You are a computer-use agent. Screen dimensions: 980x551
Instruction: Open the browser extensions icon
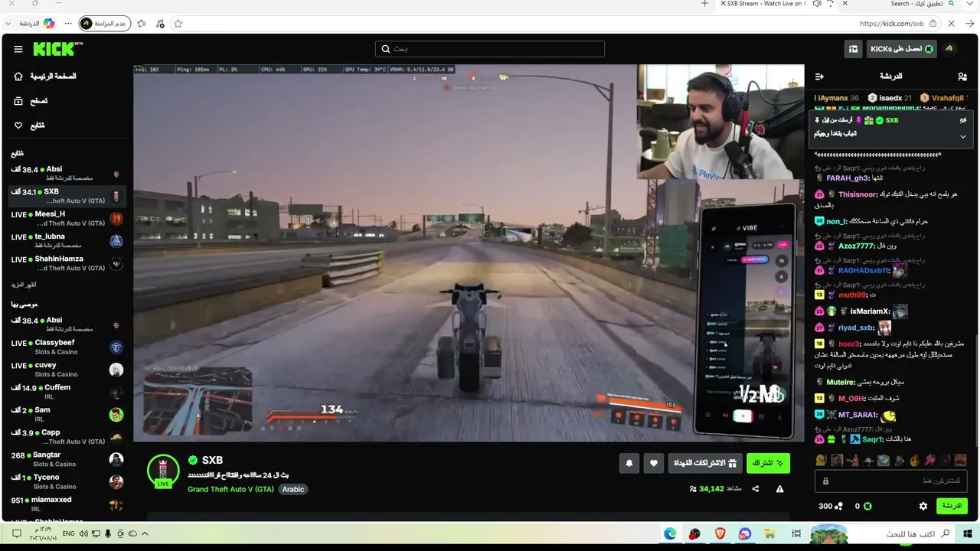tap(160, 24)
